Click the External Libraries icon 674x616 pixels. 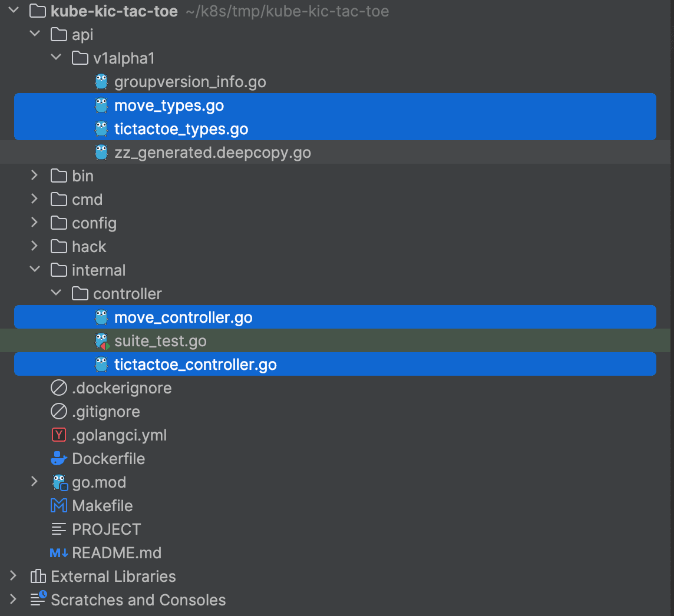[x=38, y=577]
